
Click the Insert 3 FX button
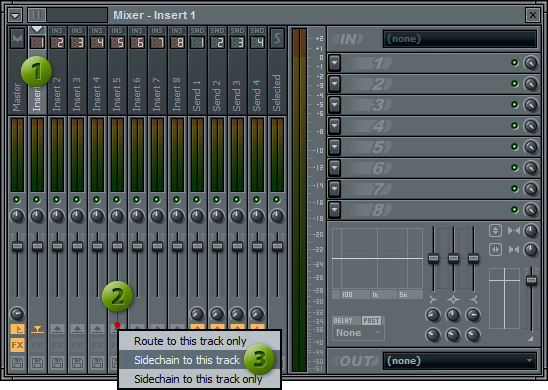(77, 345)
